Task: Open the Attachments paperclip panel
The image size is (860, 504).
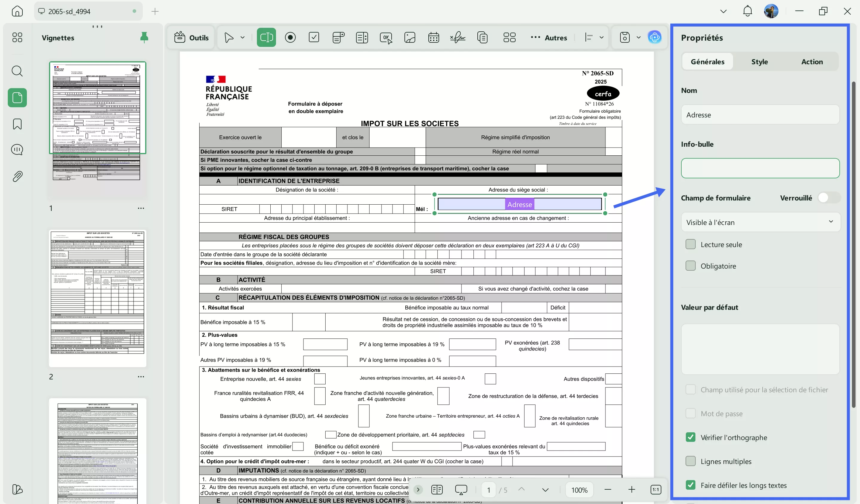Action: pyautogui.click(x=17, y=177)
